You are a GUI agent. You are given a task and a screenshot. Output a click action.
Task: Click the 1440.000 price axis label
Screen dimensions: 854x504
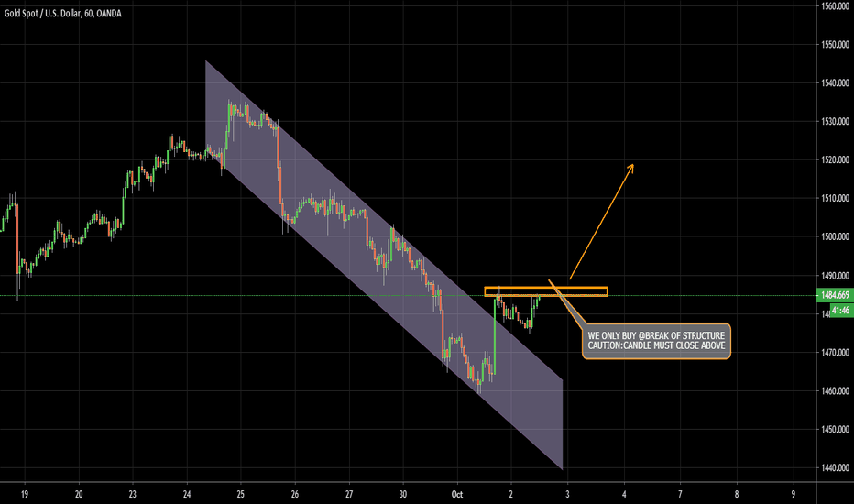click(x=835, y=468)
